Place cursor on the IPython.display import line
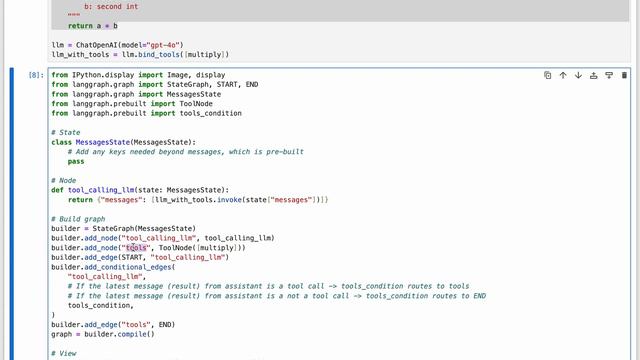Viewport: 640px width, 360px height. (x=138, y=75)
